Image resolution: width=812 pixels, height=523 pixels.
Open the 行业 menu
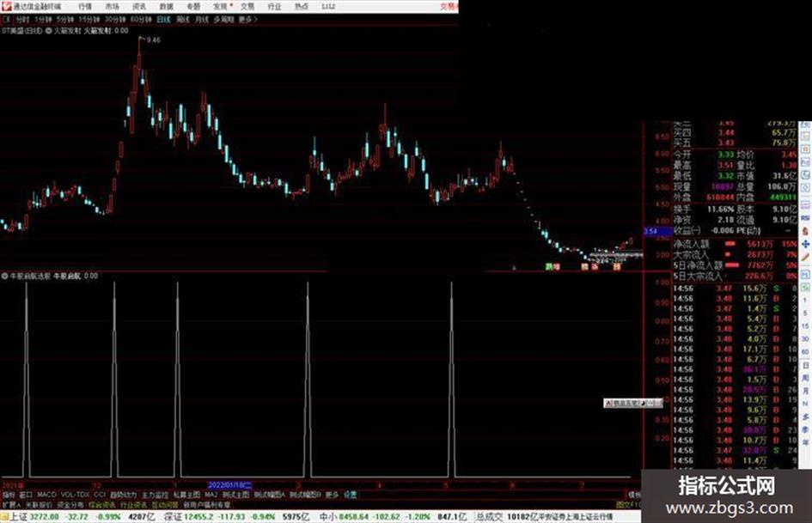pos(274,6)
